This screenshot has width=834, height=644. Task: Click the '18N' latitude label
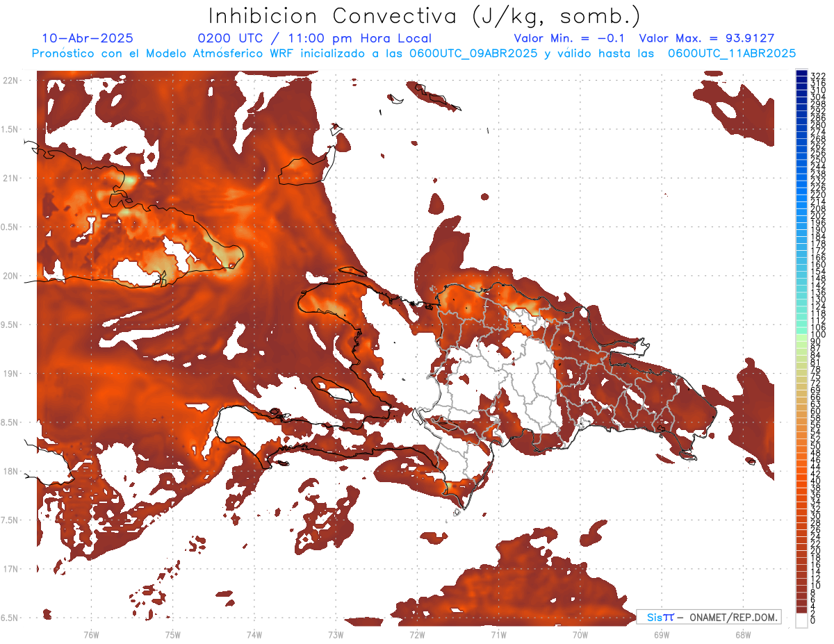tap(10, 472)
